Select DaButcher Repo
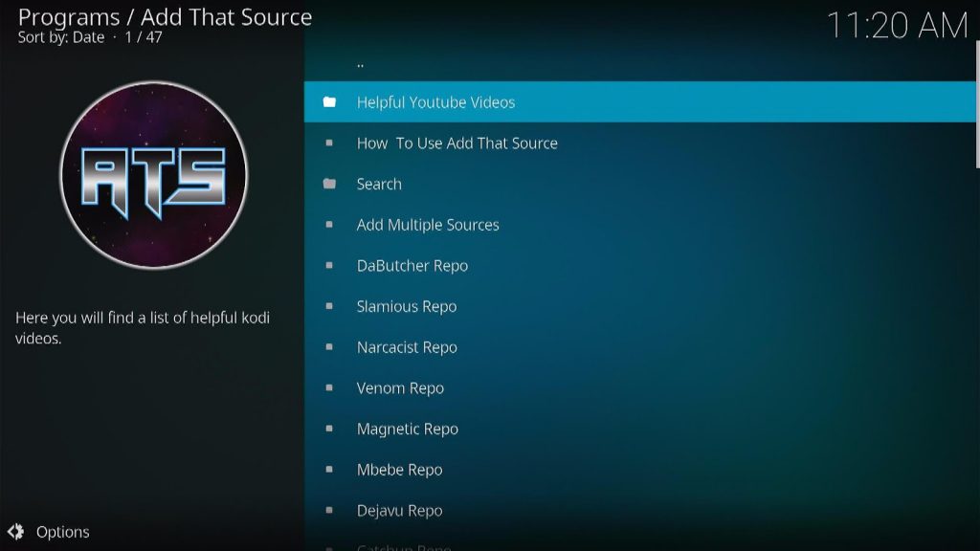The image size is (980, 551). [x=640, y=266]
